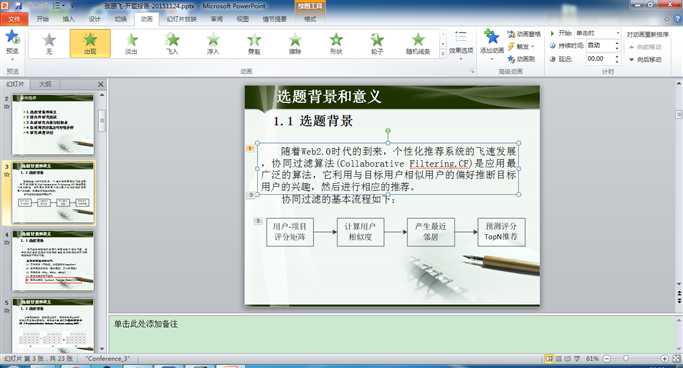Click 持续时间 (Duration) spinner arrows
683x368 pixels.
617,45
